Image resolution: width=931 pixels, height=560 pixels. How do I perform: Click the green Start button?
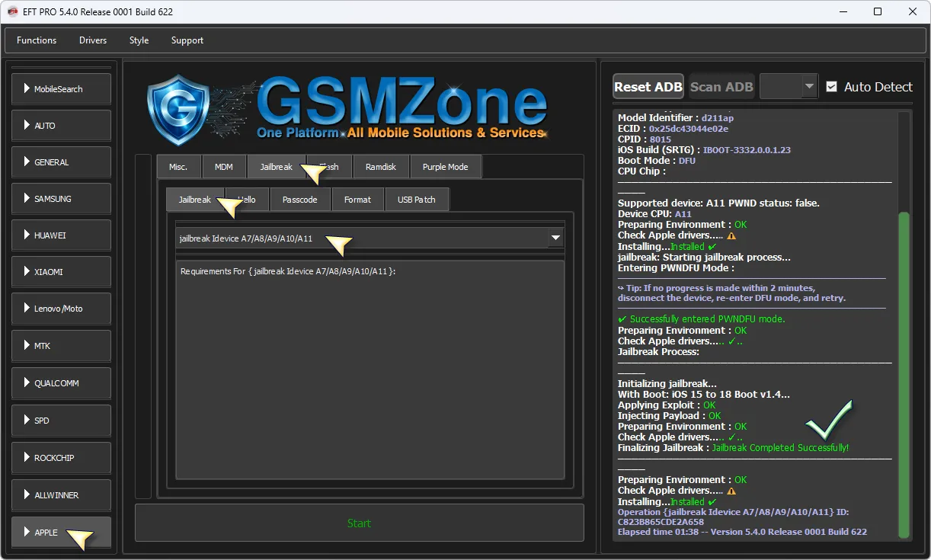click(x=359, y=523)
